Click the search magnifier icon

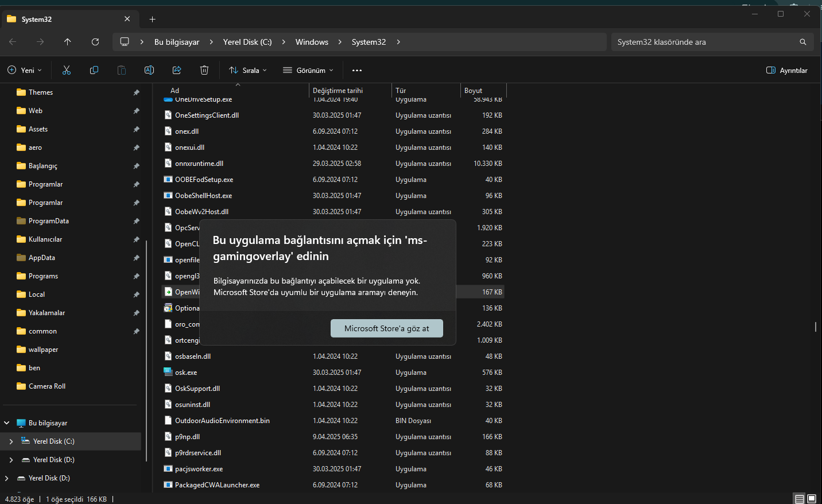click(803, 42)
